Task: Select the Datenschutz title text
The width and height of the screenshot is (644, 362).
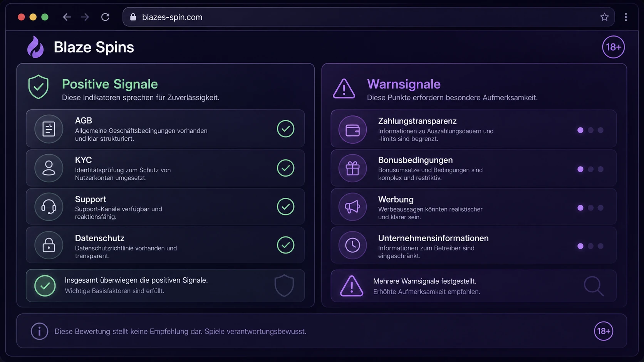Action: tap(100, 238)
